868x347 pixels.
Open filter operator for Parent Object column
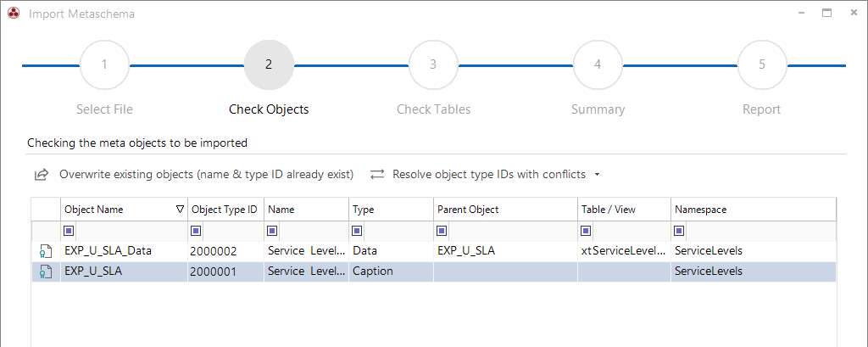[442, 231]
